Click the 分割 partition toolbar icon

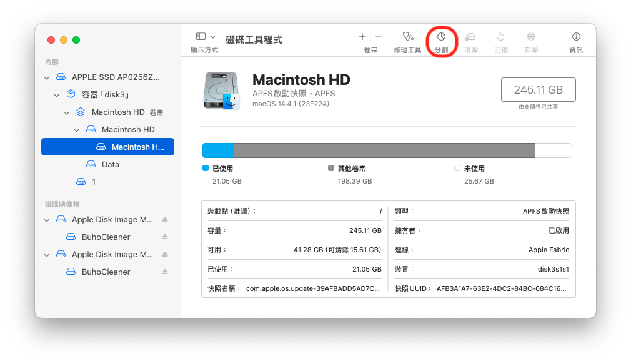(x=442, y=37)
